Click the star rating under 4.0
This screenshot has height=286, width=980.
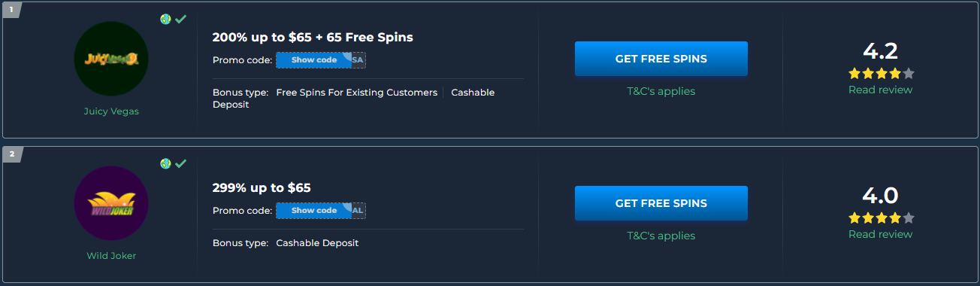point(881,218)
